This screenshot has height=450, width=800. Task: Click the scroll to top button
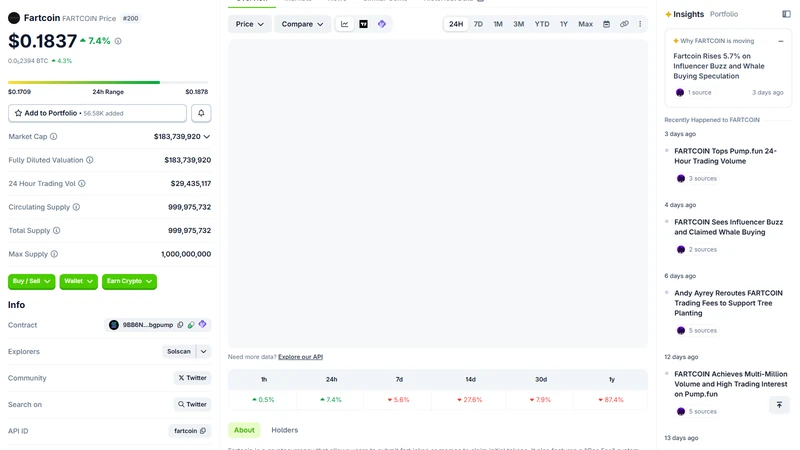tap(779, 405)
